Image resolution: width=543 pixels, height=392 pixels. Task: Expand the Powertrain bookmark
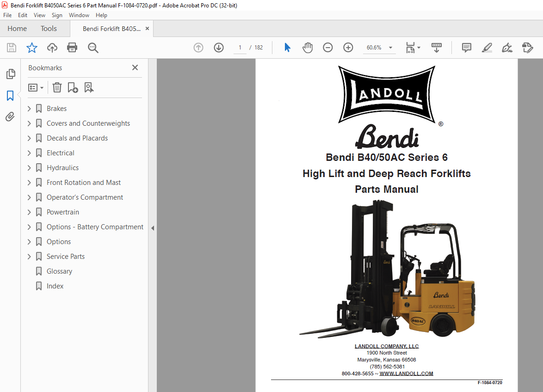tap(29, 212)
